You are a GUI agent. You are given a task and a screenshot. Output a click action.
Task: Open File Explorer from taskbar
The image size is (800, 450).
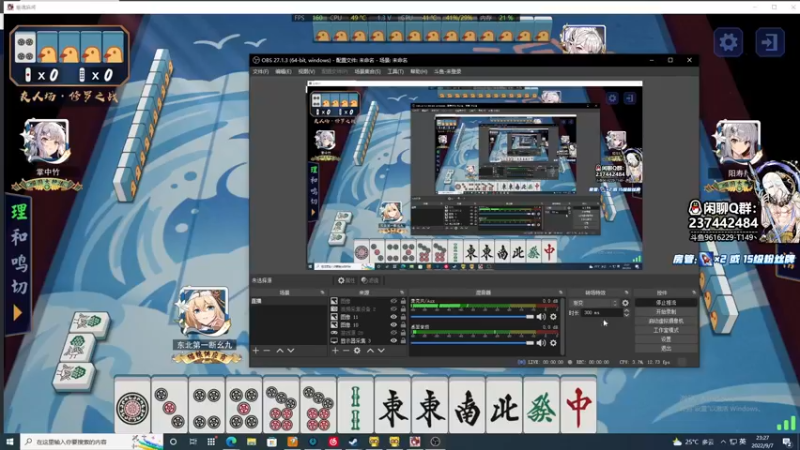click(252, 442)
